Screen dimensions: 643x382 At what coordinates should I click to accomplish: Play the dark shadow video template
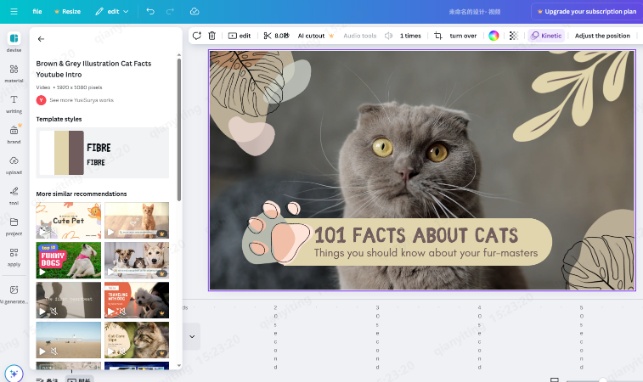point(42,312)
